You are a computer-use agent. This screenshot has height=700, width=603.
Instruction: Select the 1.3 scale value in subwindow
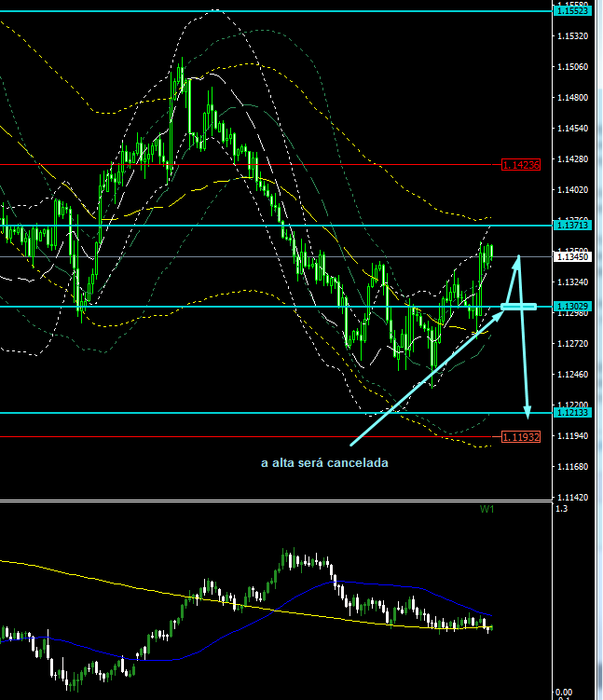(560, 509)
